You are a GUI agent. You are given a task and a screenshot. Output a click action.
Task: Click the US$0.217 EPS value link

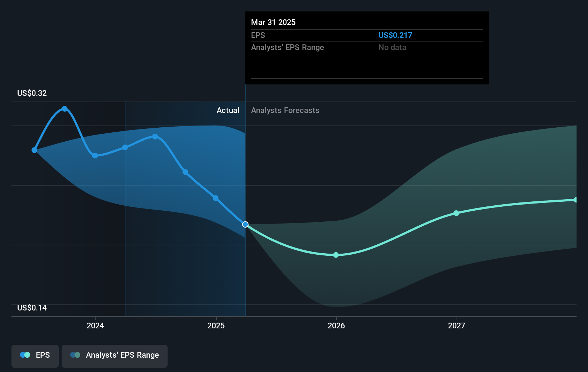point(395,35)
